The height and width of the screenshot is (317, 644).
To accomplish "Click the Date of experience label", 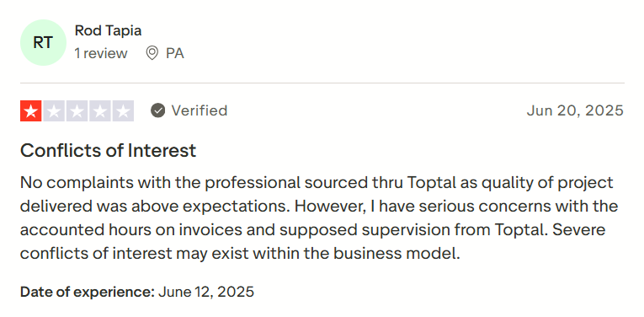I will [x=87, y=292].
